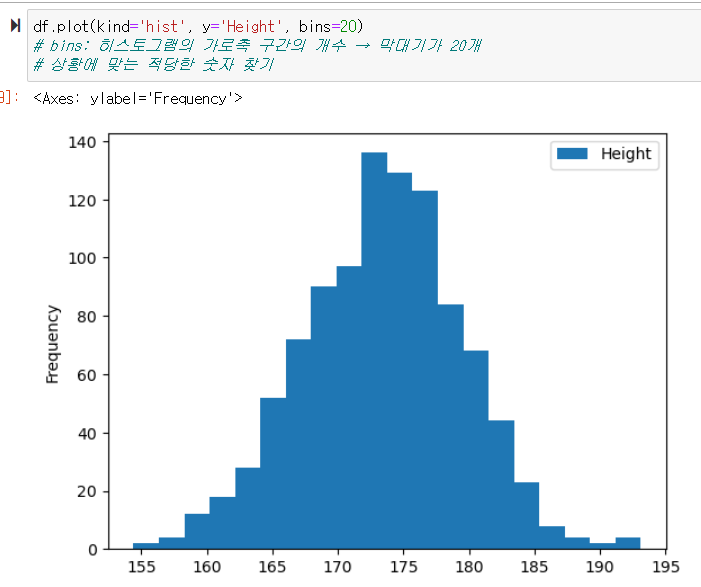Click the y-axis tick label 120

click(x=82, y=201)
